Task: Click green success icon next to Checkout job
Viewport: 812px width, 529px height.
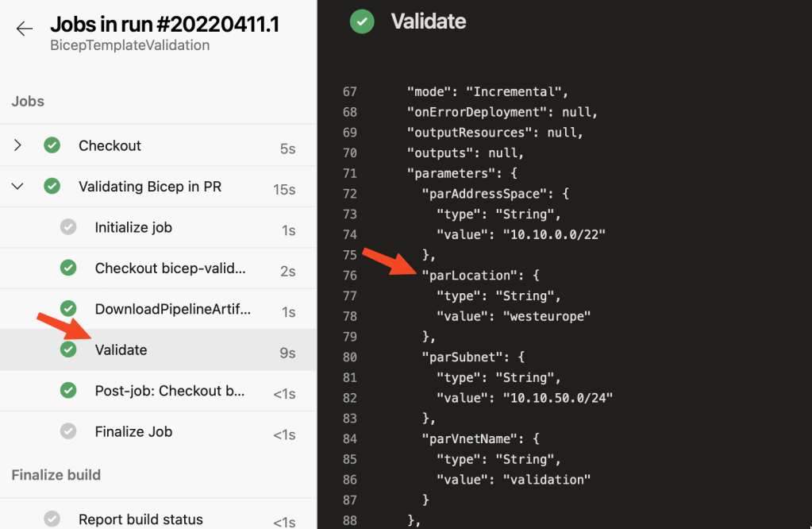Action: 52,145
